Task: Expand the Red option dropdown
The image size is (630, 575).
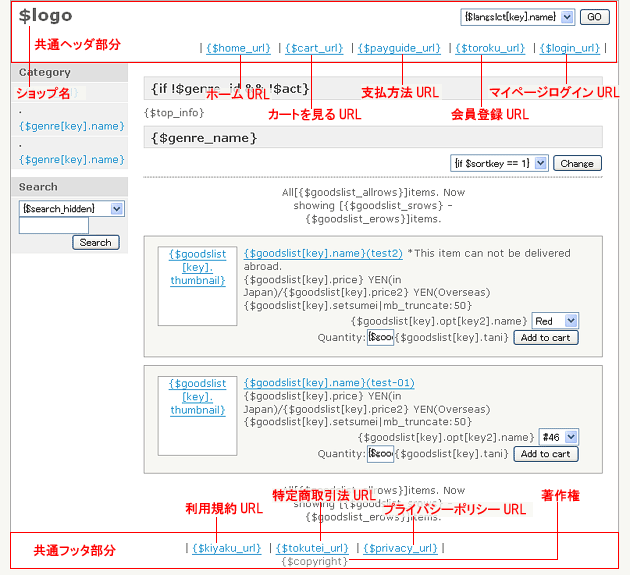Action: pos(555,321)
